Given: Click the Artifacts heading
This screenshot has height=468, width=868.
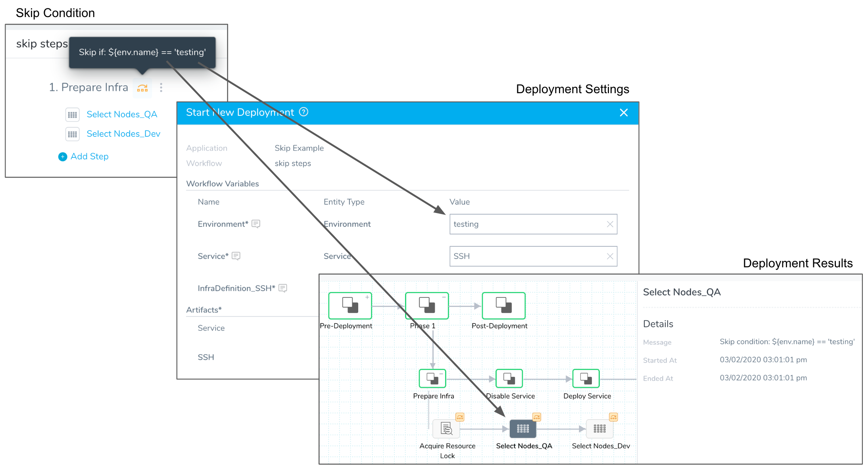Looking at the screenshot, I should 204,310.
